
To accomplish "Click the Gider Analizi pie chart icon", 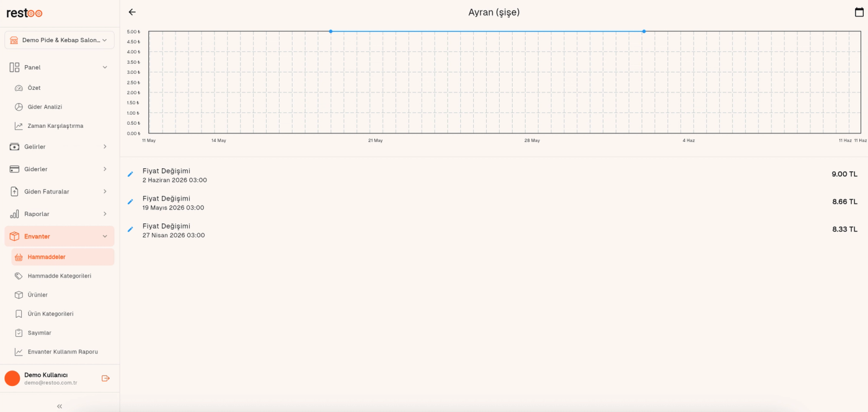I will (x=19, y=107).
